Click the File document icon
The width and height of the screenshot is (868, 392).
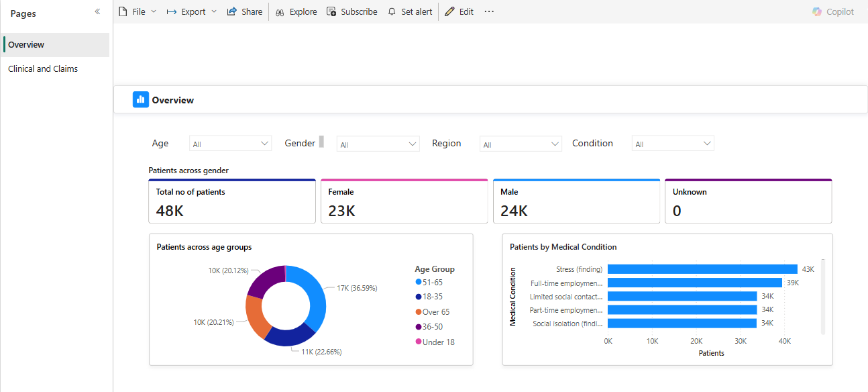123,11
